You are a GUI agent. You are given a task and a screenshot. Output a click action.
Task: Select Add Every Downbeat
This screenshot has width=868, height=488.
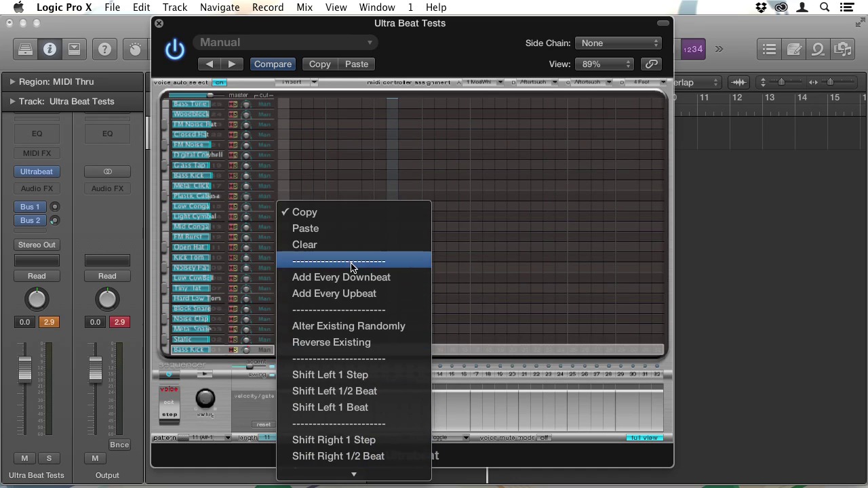(353, 277)
